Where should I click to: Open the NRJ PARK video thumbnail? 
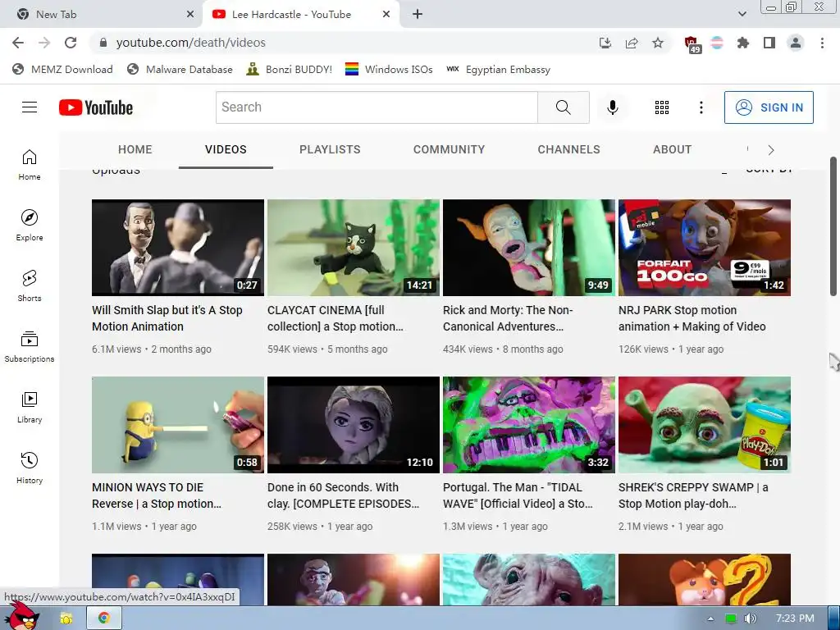coord(705,248)
